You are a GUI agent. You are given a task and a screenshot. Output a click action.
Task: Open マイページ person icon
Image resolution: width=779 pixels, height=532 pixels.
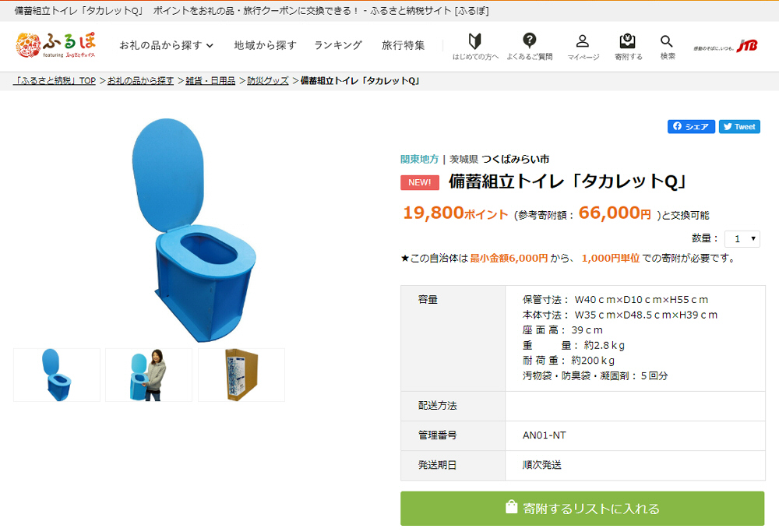(x=583, y=47)
